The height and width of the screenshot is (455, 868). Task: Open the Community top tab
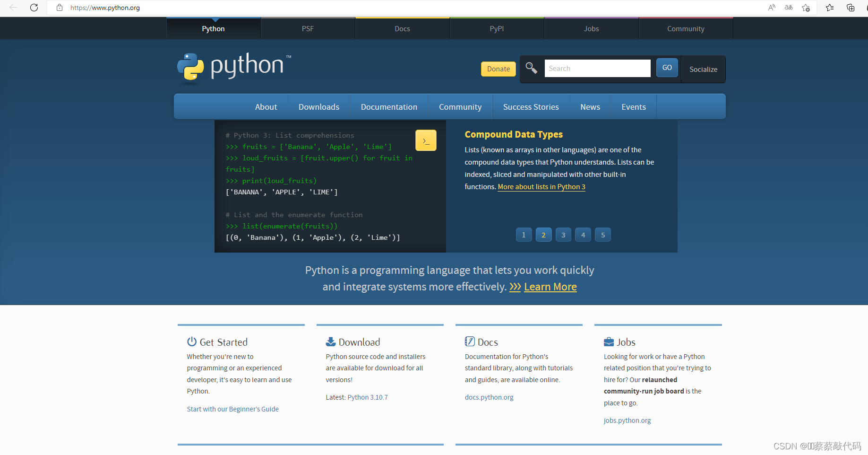tap(686, 28)
